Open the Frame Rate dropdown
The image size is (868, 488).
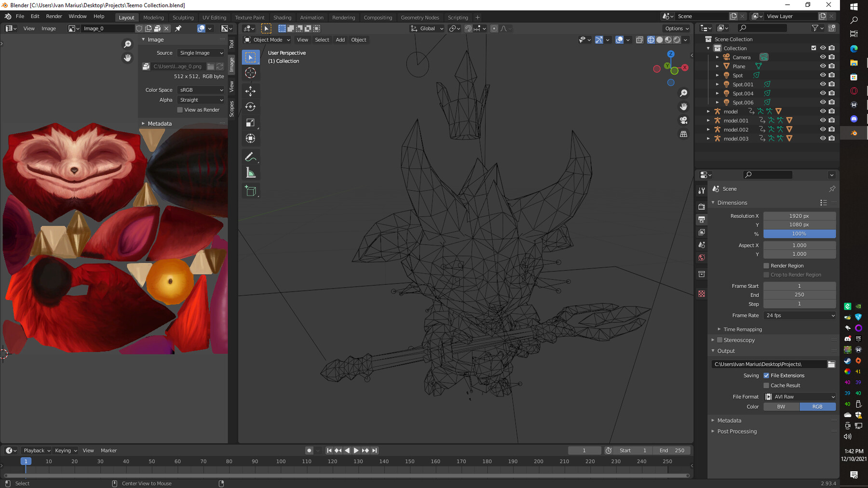[x=800, y=316]
